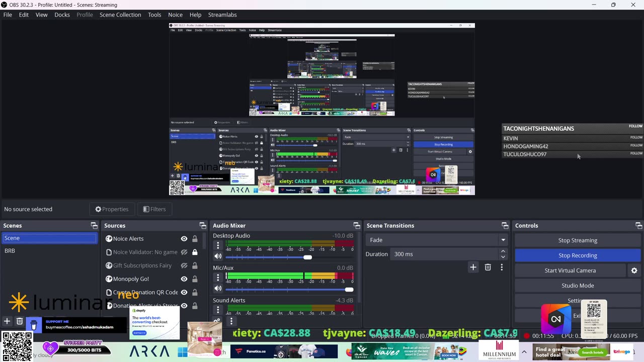
Task: Undock the Scene Transitions panel
Action: 505,226
